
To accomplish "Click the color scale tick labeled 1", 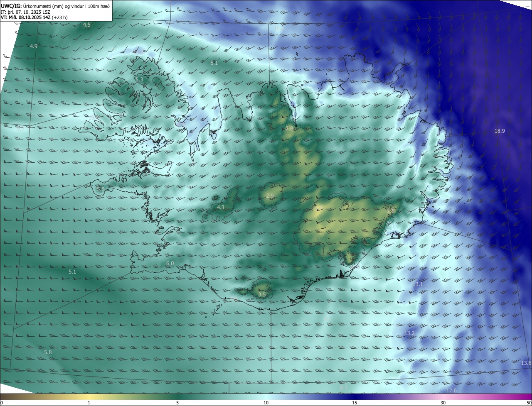I will 89,403.
